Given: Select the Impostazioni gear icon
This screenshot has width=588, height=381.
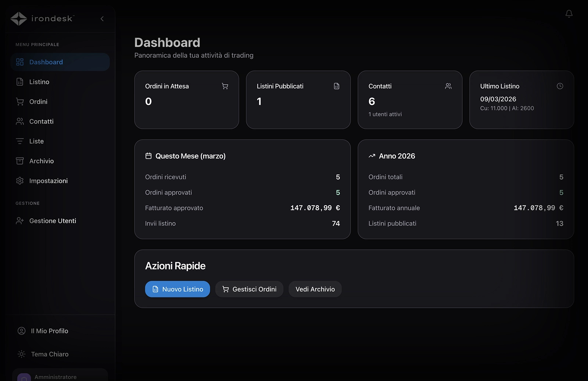Looking at the screenshot, I should pos(20,180).
